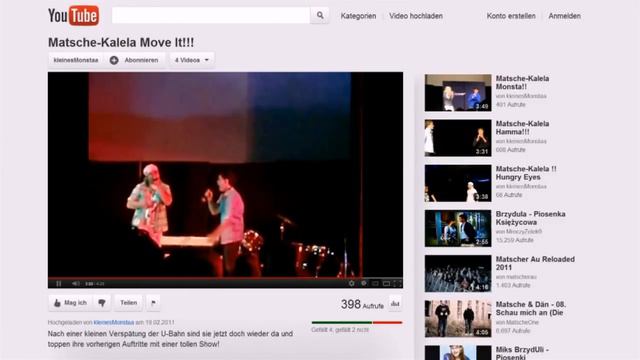Click the Anmelden link
The image size is (640, 360).
[564, 16]
